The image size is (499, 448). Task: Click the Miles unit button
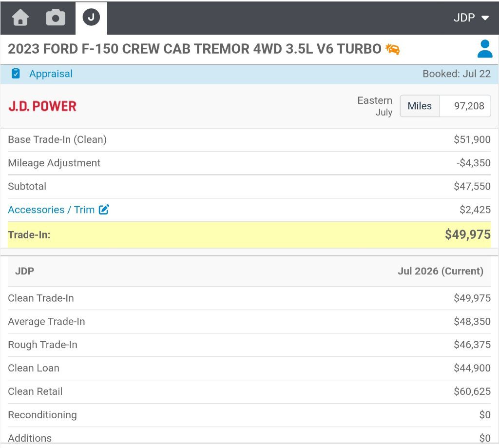420,106
